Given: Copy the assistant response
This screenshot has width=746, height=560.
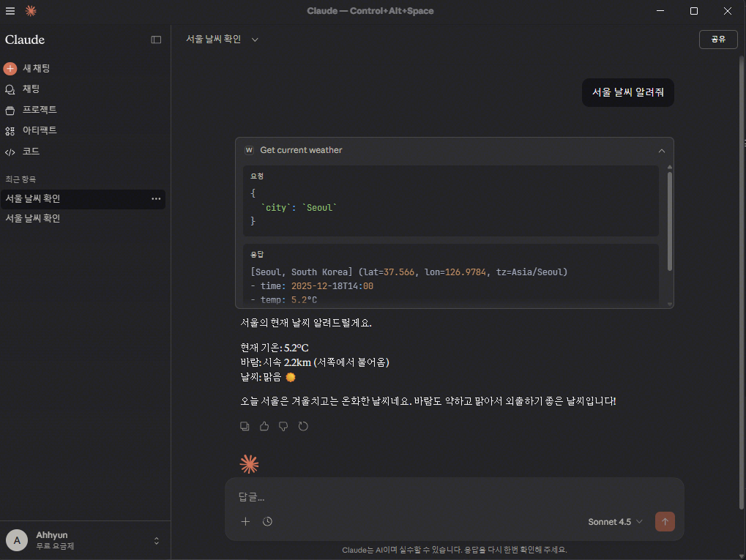Looking at the screenshot, I should 245,426.
